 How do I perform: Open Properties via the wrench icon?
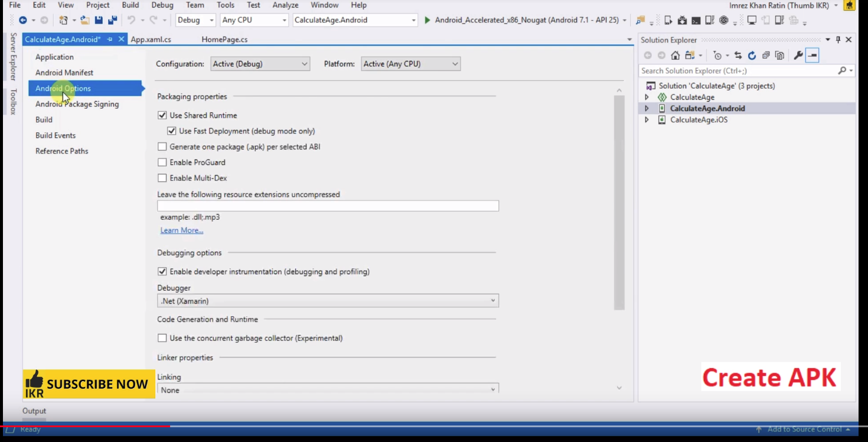click(798, 56)
